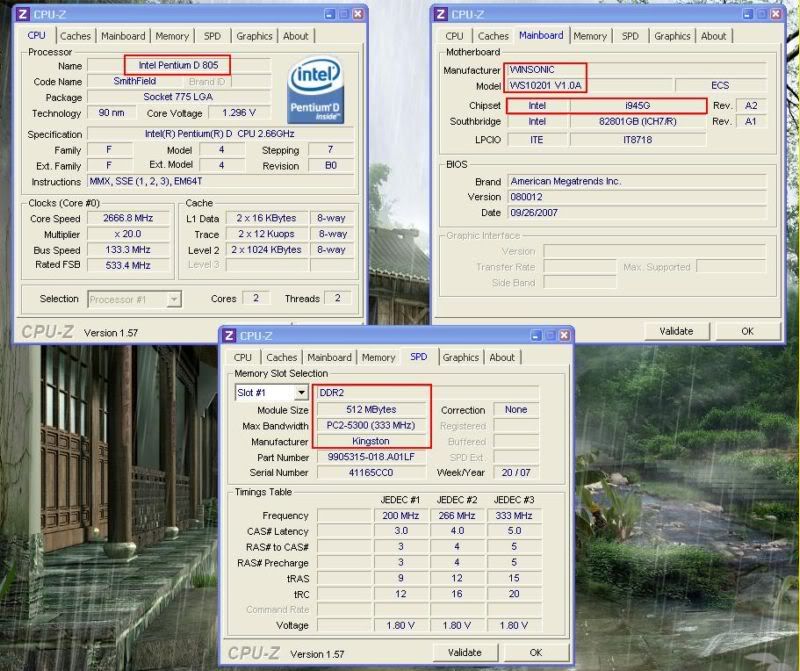Click the Part Number 9905315-018.A01LF
The image size is (800, 671).
point(371,457)
